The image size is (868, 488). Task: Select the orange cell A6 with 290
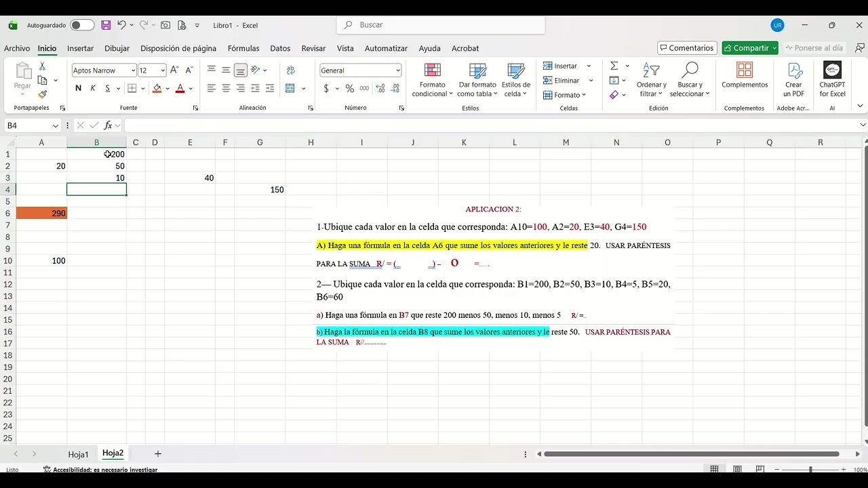click(x=41, y=213)
